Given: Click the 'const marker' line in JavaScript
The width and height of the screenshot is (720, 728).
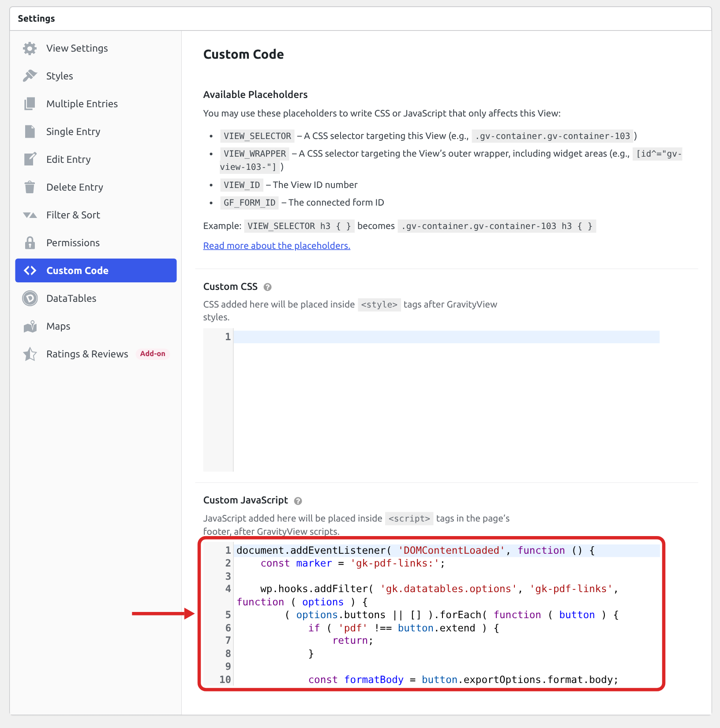Looking at the screenshot, I should (x=352, y=563).
